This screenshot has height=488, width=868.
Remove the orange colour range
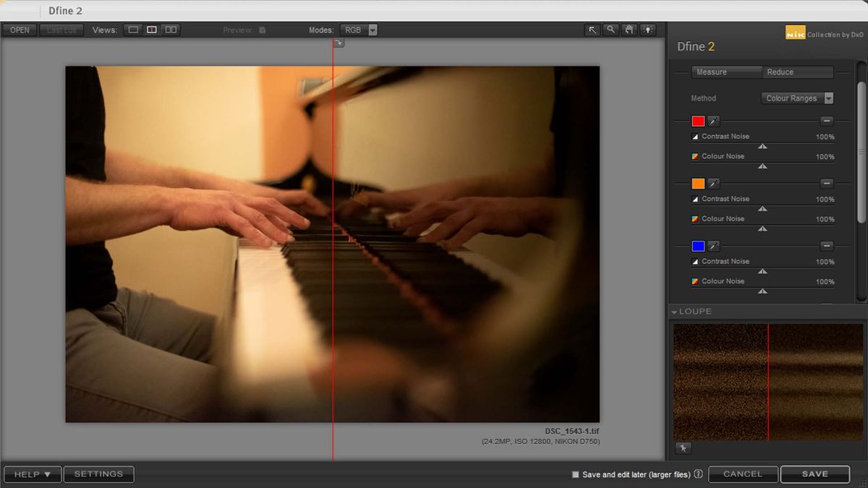point(827,184)
